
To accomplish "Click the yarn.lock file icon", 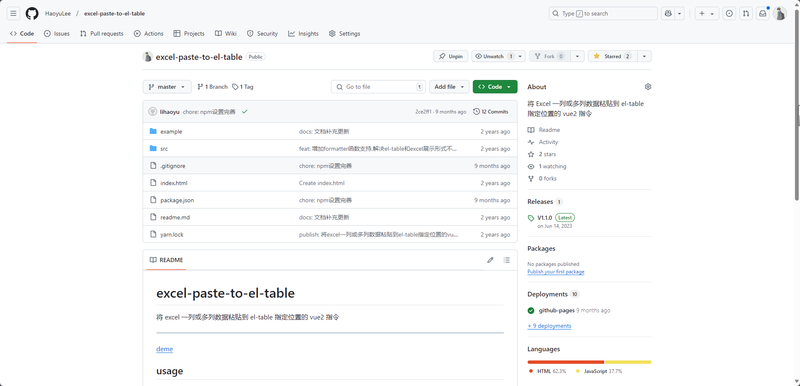I will click(x=153, y=235).
